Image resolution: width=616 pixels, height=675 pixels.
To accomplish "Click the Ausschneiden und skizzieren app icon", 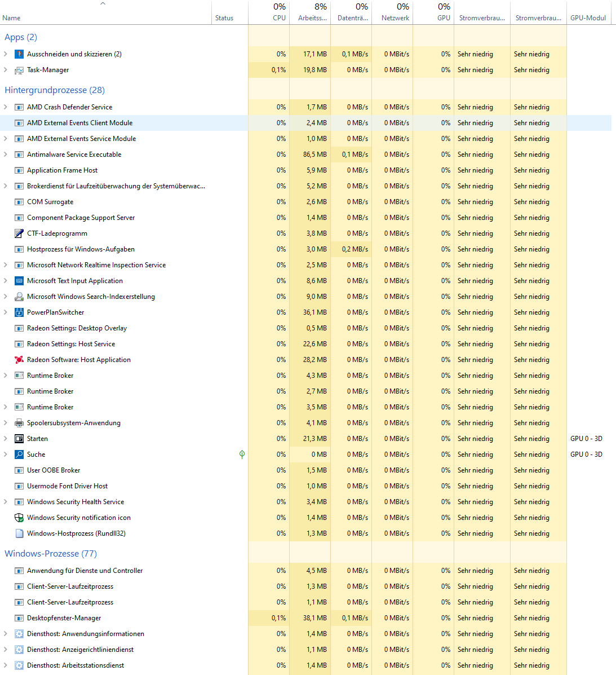I will click(x=19, y=54).
